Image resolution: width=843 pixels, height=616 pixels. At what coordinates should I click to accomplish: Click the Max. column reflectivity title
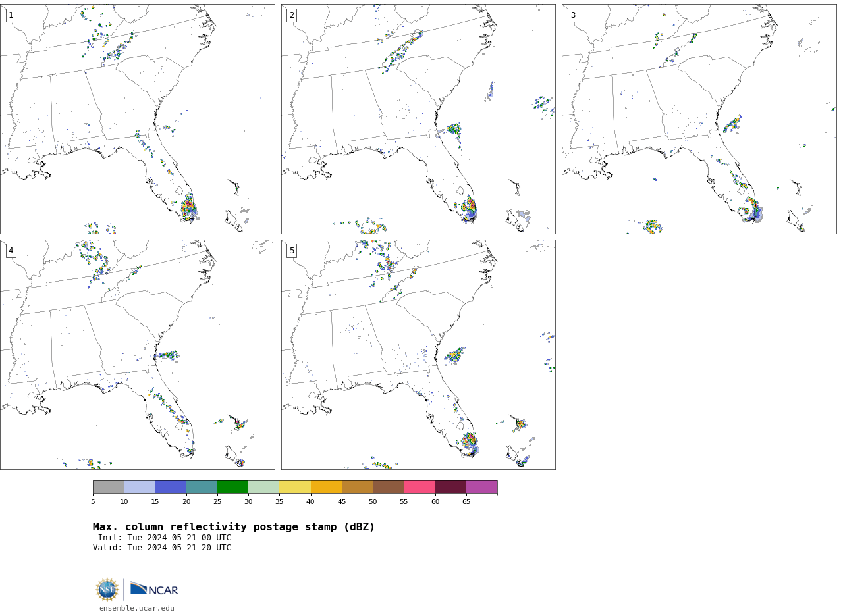coord(234,527)
